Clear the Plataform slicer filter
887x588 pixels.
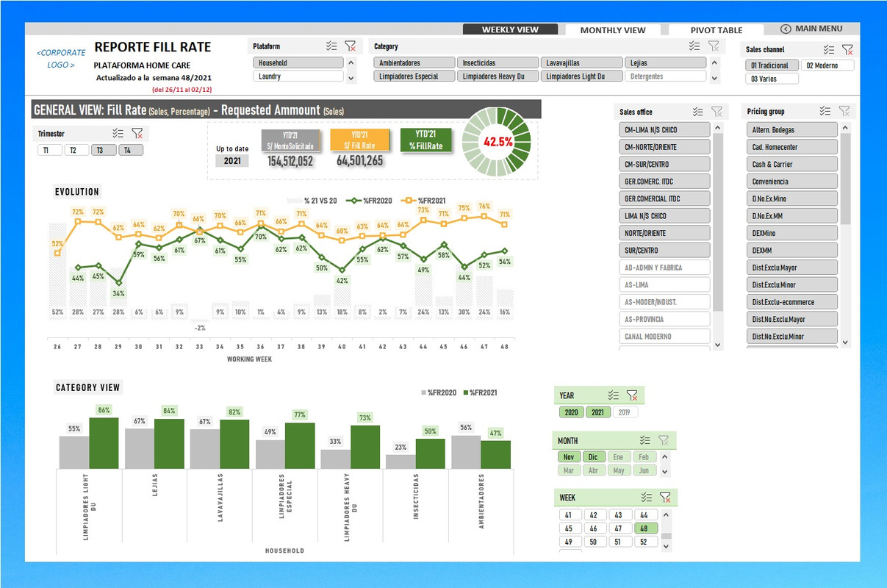click(351, 46)
